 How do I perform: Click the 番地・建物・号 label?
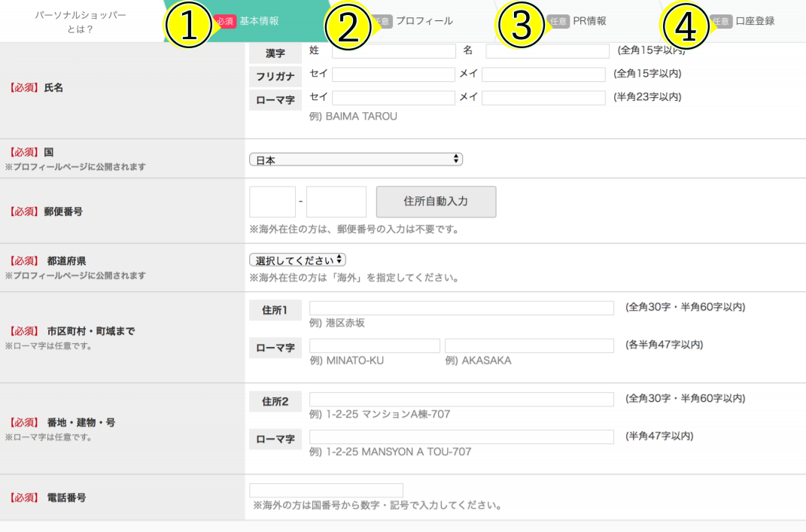[81, 423]
